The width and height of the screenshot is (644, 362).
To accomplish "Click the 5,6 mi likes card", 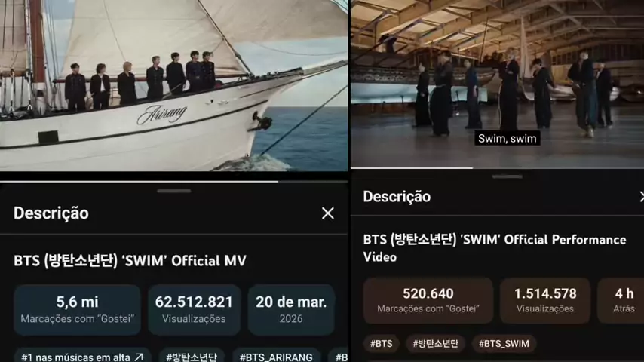I will pos(77,310).
